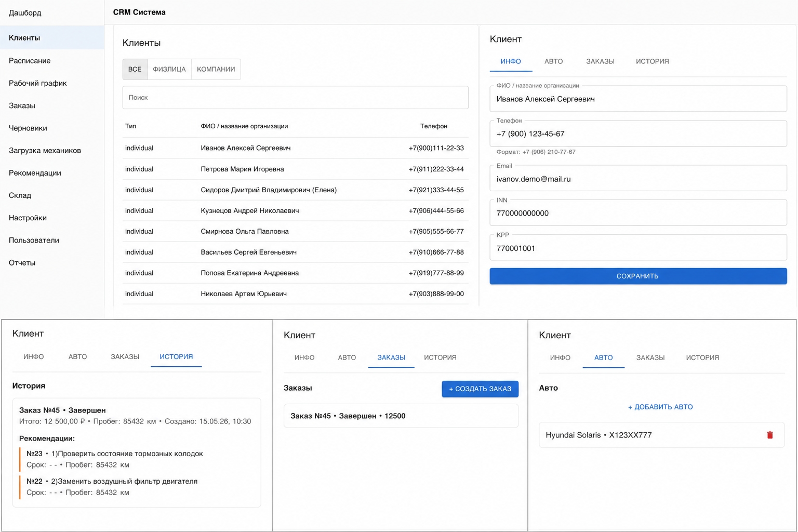798x532 pixels.
Task: Open Расписание in the sidebar
Action: pyautogui.click(x=30, y=61)
